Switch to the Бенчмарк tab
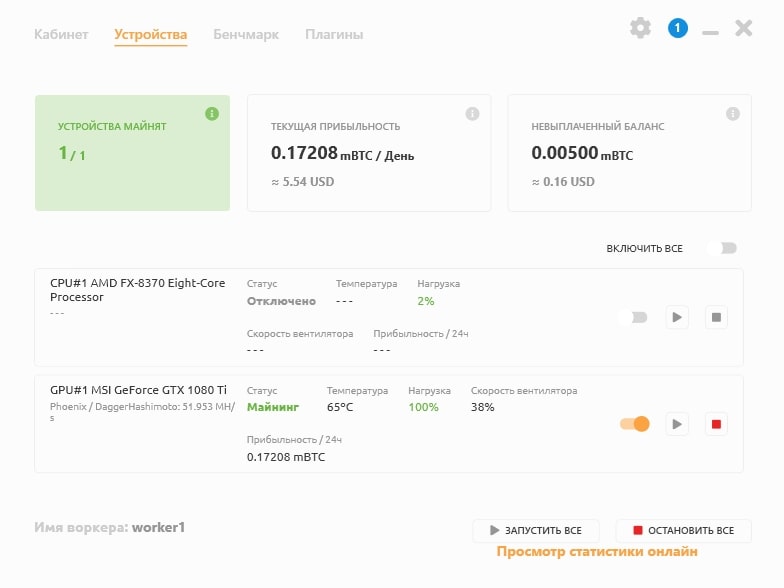The width and height of the screenshot is (784, 588). coord(246,34)
